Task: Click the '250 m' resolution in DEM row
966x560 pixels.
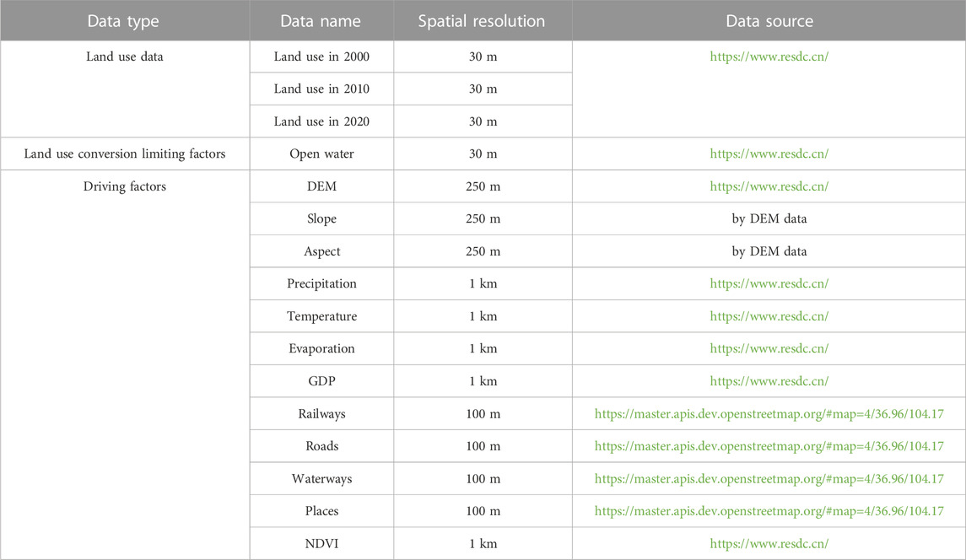Action: pos(483,186)
